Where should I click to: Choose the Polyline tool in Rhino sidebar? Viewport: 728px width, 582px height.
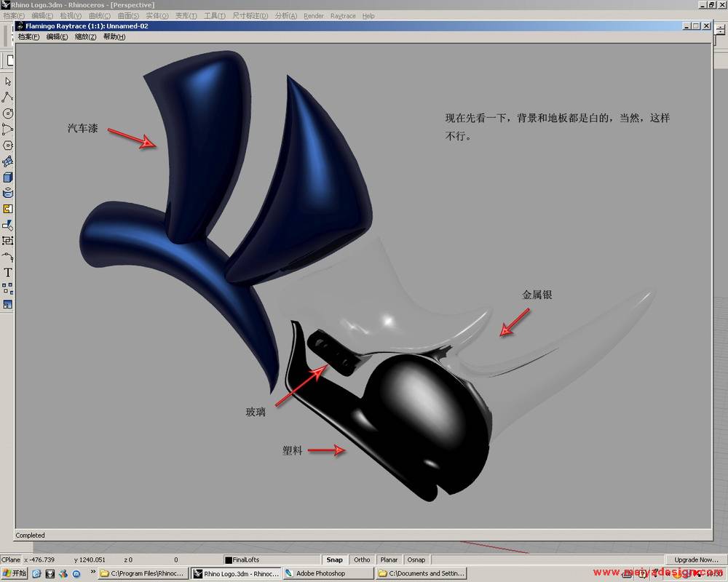click(x=8, y=97)
